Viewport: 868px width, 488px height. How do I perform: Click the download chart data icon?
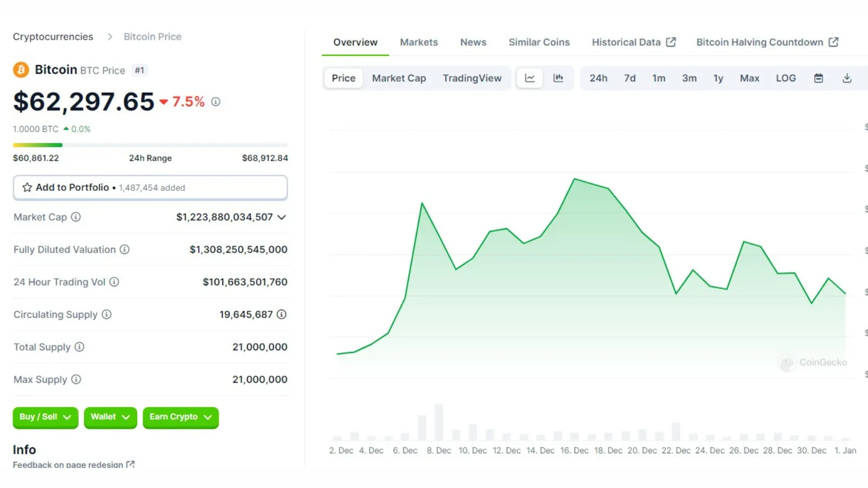pyautogui.click(x=847, y=78)
